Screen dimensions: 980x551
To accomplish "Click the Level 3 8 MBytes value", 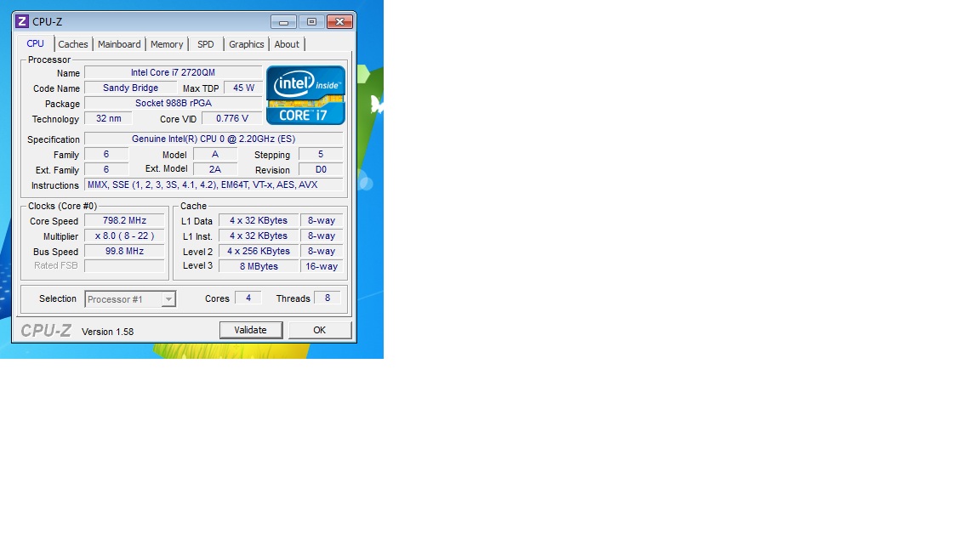I will click(258, 266).
